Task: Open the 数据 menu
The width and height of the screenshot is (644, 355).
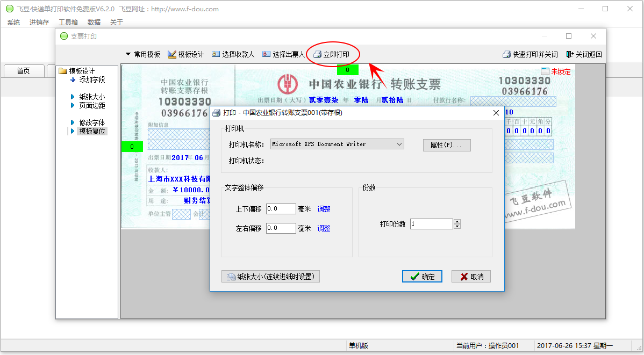Action: (x=94, y=22)
